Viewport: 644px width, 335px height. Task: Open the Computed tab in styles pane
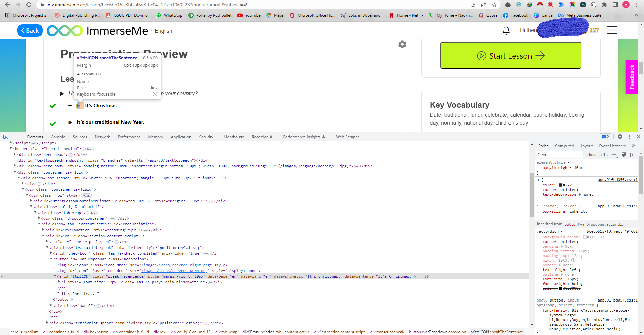564,146
